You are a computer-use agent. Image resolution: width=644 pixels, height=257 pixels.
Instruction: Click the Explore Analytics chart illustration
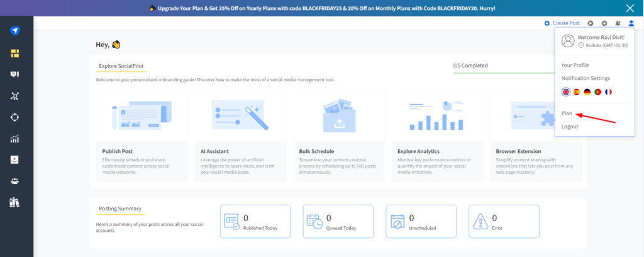coord(437,115)
